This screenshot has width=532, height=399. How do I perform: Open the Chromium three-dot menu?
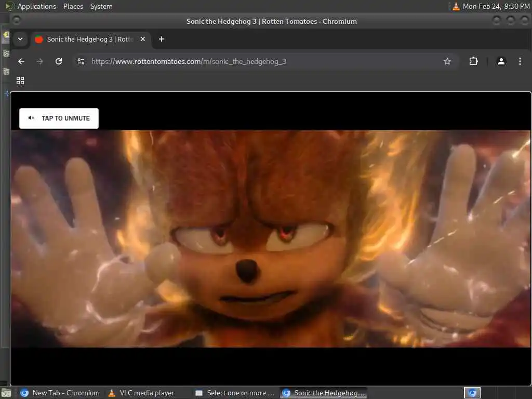[520, 61]
